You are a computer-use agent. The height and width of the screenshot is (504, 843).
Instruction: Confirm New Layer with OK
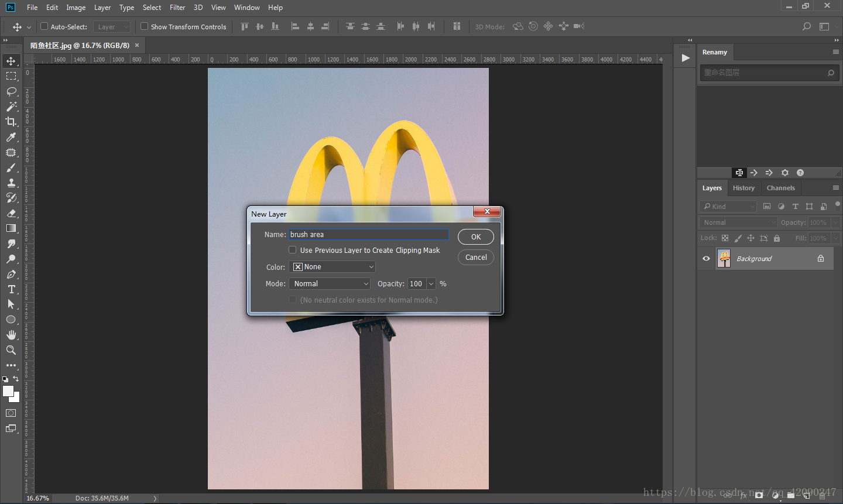476,237
